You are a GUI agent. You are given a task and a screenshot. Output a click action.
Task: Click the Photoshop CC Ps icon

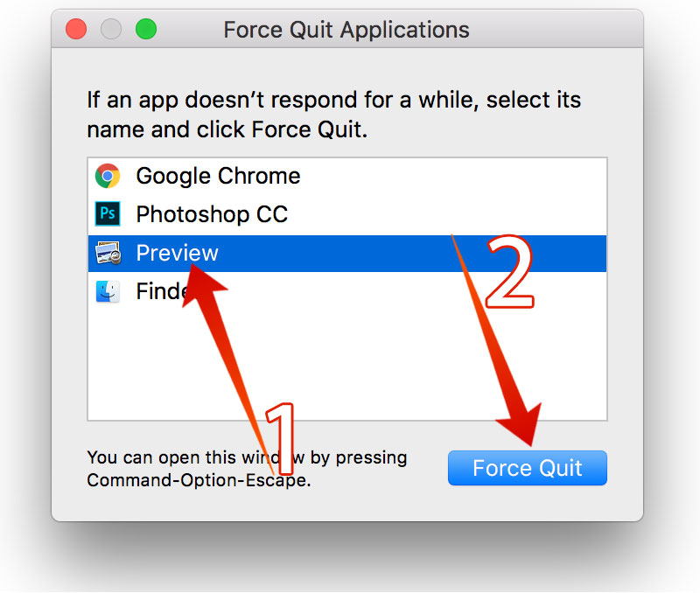pos(108,213)
